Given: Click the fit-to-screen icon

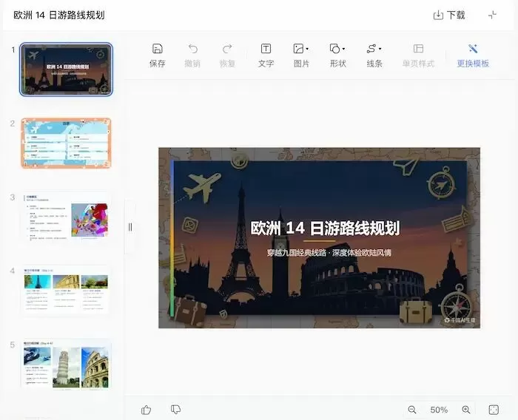Looking at the screenshot, I should click(x=494, y=410).
